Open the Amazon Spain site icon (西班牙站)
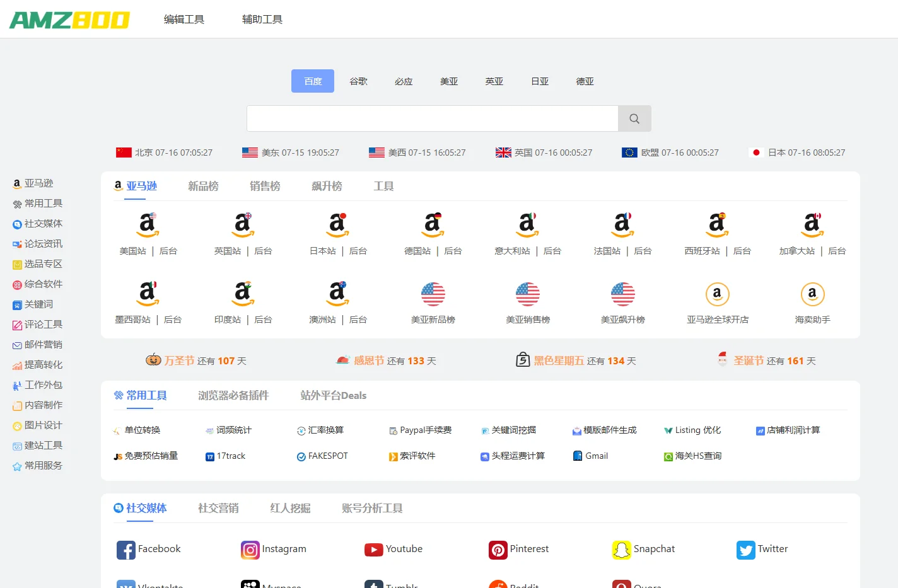The image size is (898, 588). pyautogui.click(x=718, y=225)
